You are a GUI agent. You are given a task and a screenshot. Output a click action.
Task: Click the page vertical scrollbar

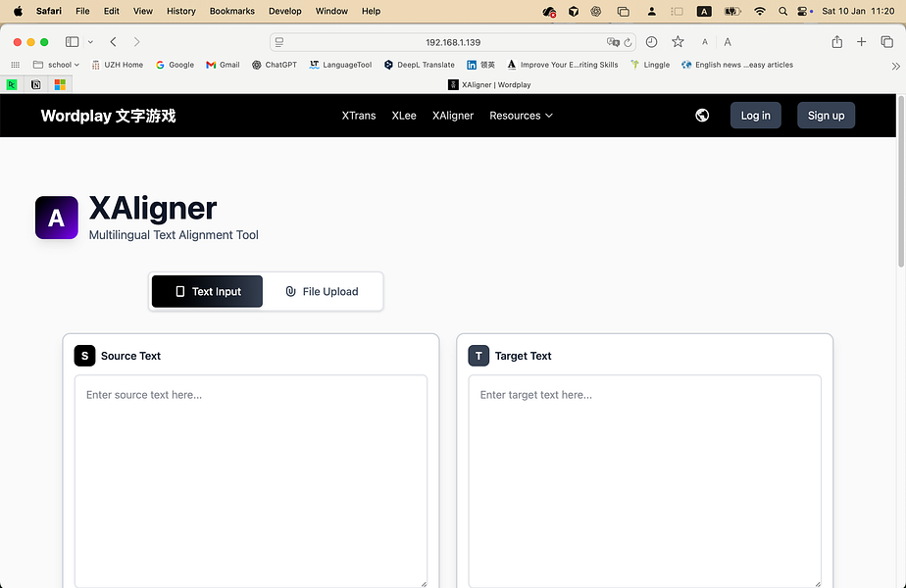(x=901, y=181)
